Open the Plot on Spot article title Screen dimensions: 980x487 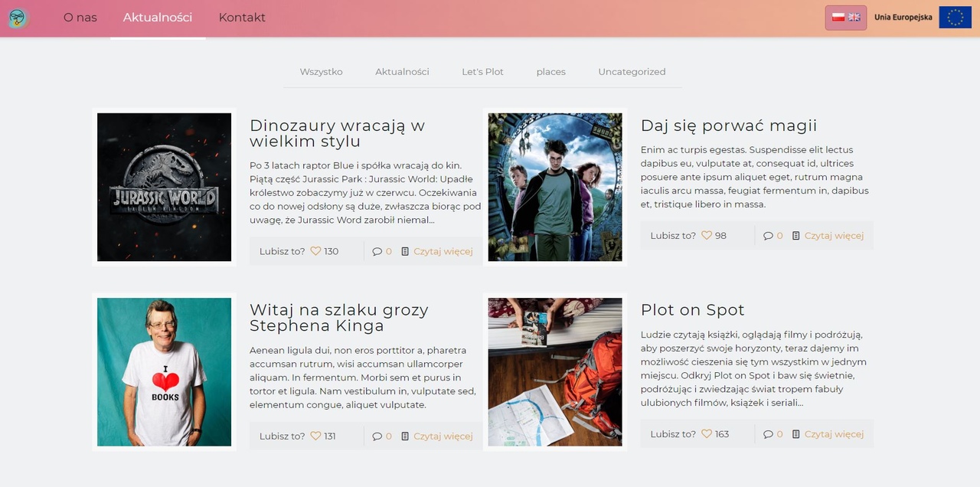692,310
